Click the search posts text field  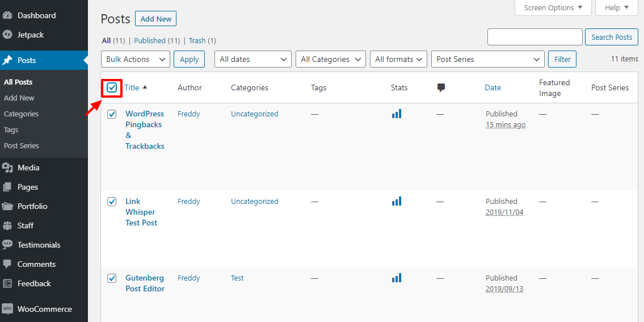coord(534,37)
